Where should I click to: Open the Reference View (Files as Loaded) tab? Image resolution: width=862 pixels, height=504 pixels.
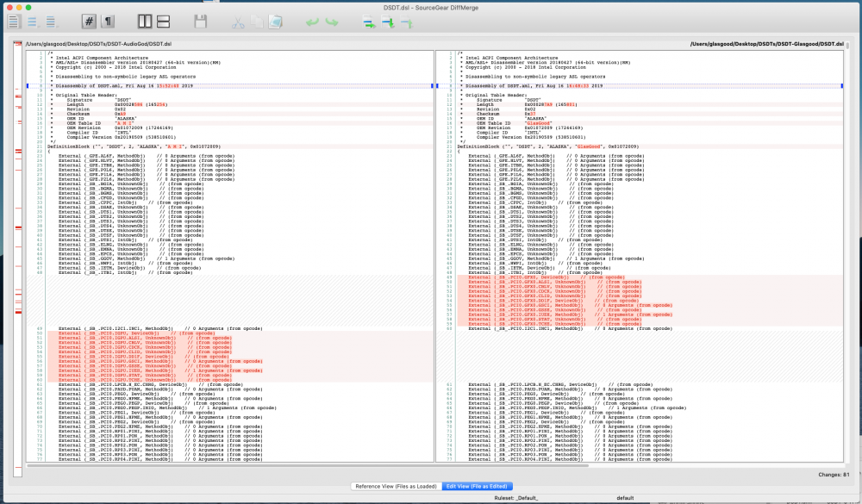point(396,487)
